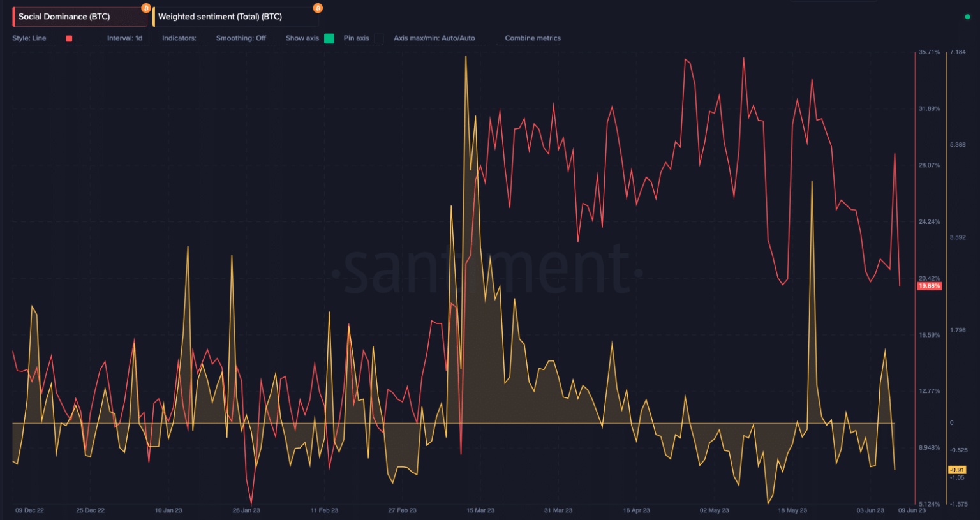Image resolution: width=980 pixels, height=520 pixels.
Task: Click the 15 Mar 23 date label
Action: click(x=480, y=510)
